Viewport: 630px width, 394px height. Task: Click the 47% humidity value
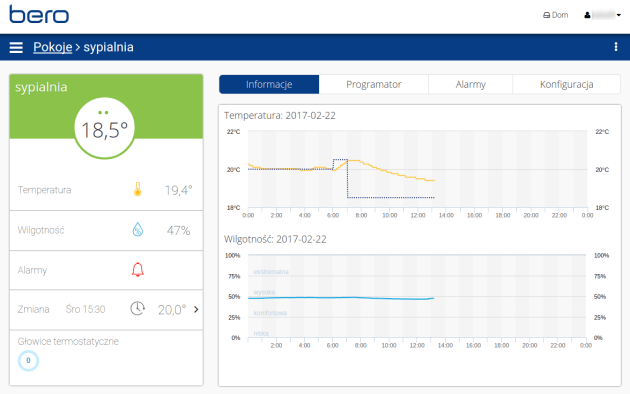click(x=178, y=231)
